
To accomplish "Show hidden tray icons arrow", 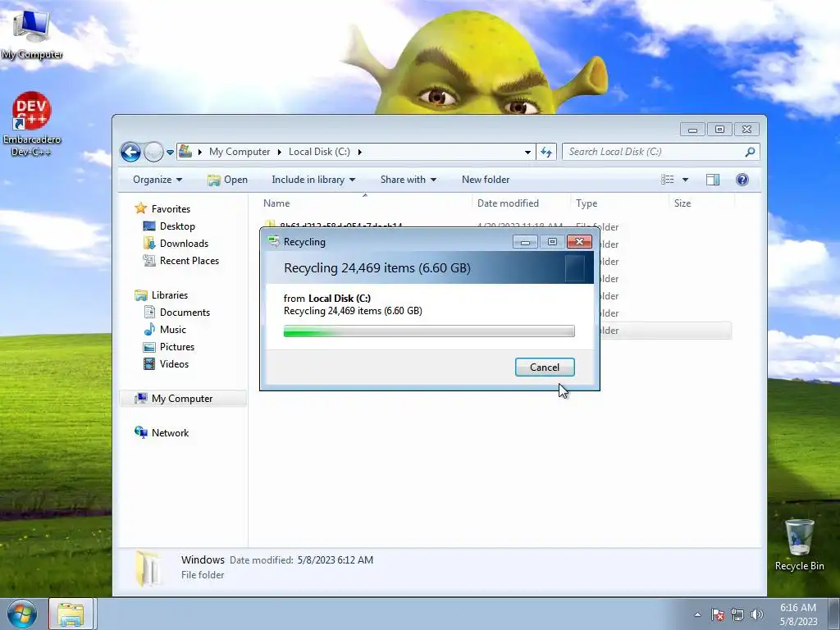I will click(x=697, y=614).
